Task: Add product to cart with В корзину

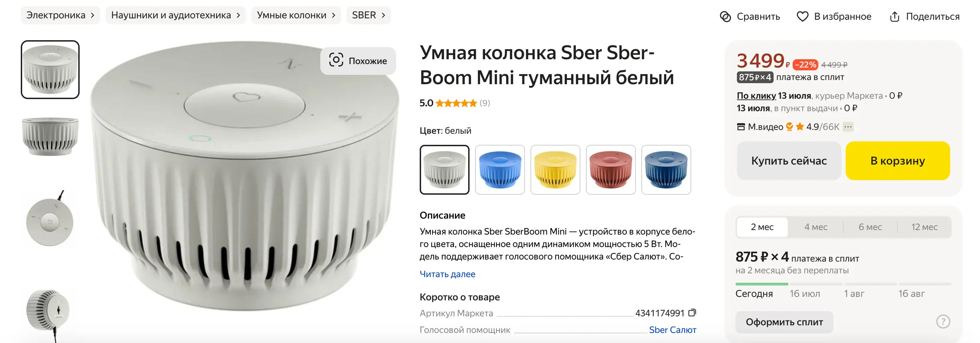Action: coord(898,161)
